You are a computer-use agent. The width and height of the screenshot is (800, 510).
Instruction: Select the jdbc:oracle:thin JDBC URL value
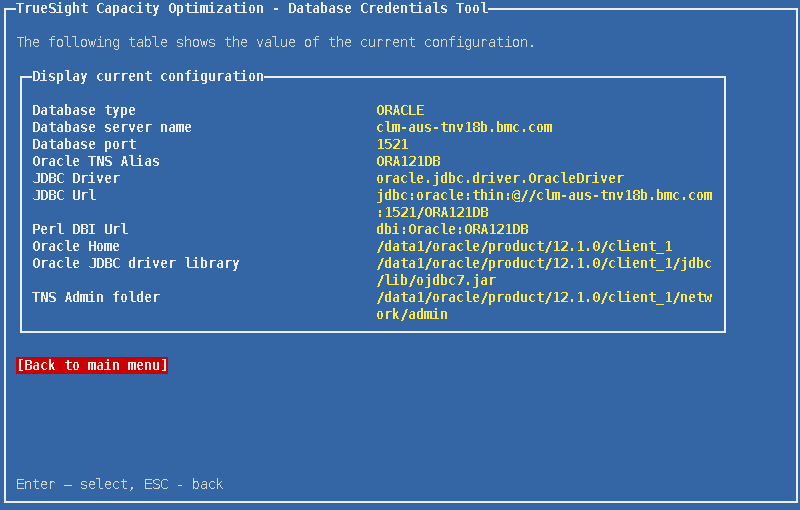[544, 195]
